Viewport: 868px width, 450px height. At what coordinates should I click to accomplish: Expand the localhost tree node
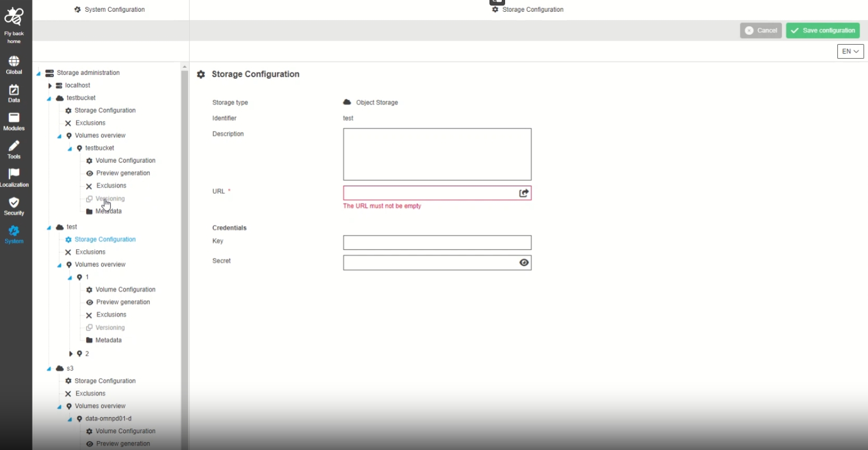pyautogui.click(x=50, y=86)
